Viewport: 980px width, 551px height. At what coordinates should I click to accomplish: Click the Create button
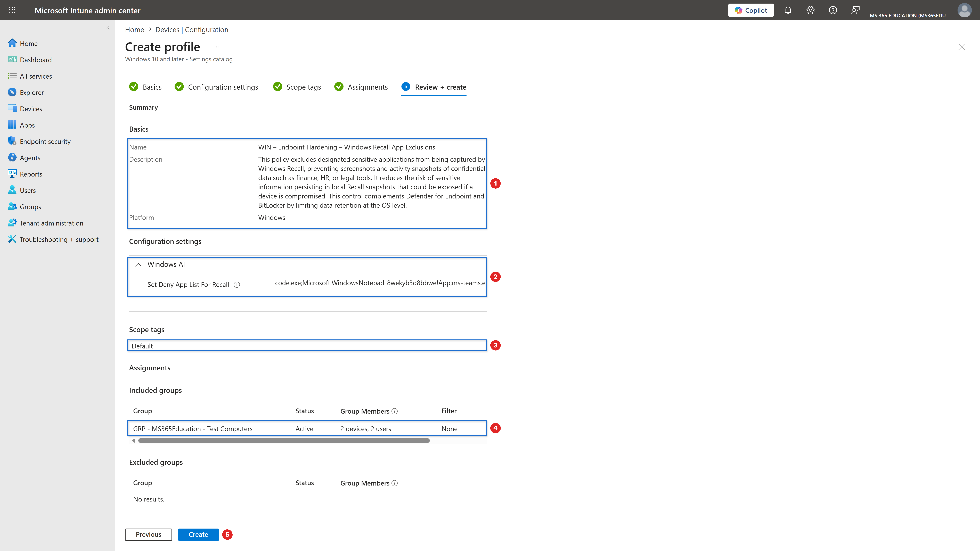pyautogui.click(x=198, y=534)
